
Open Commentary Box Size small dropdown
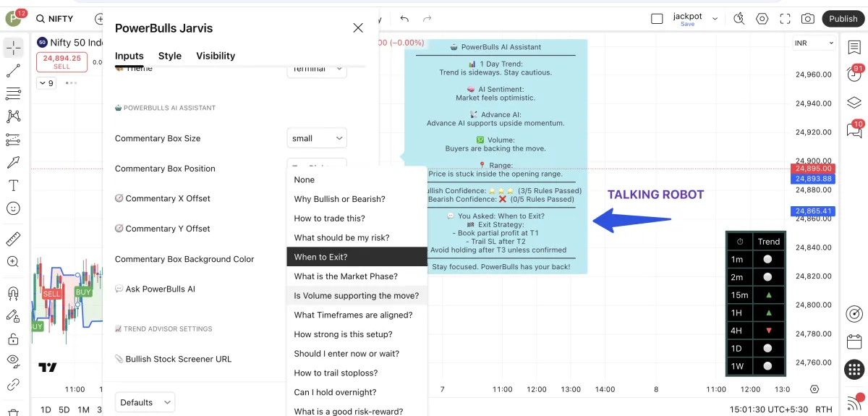(317, 138)
